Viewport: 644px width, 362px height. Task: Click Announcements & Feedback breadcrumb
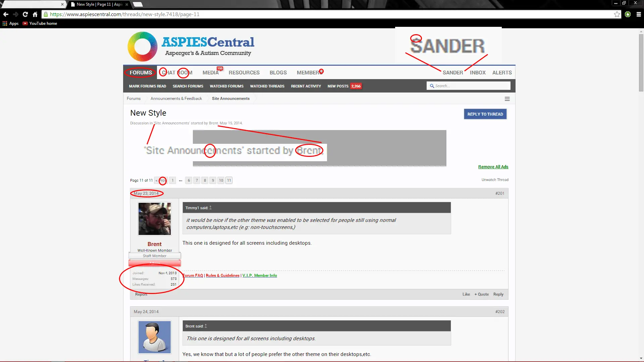pyautogui.click(x=176, y=99)
